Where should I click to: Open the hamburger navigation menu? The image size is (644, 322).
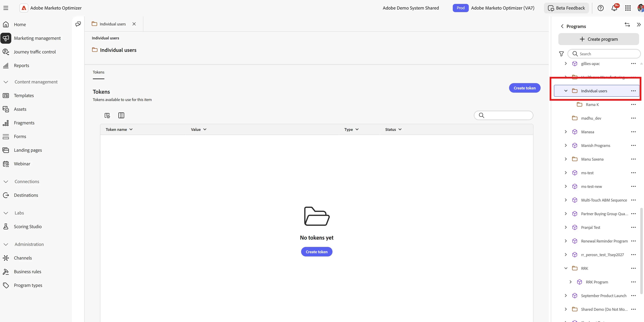(x=6, y=8)
